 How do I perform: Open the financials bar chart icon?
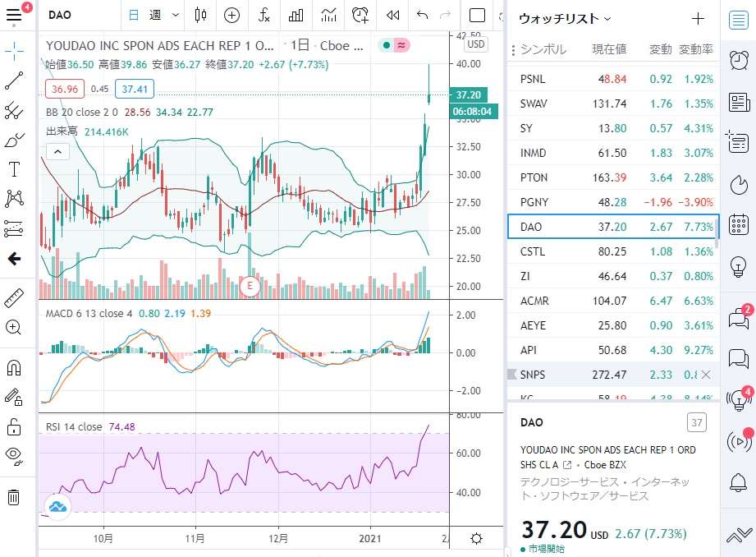tap(296, 15)
